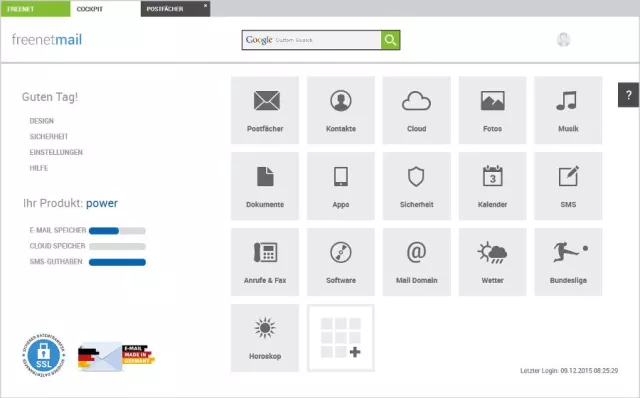
Task: Click the SMS-GUTHABEN label
Action: tap(56, 262)
